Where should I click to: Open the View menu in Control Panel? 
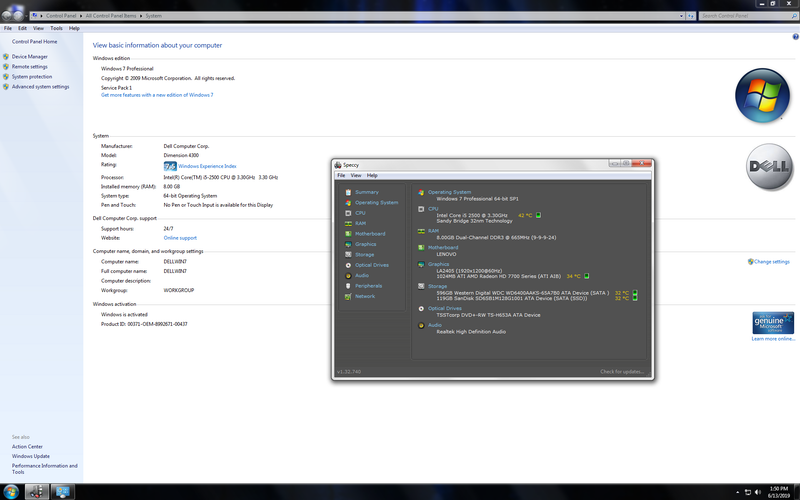[x=38, y=29]
